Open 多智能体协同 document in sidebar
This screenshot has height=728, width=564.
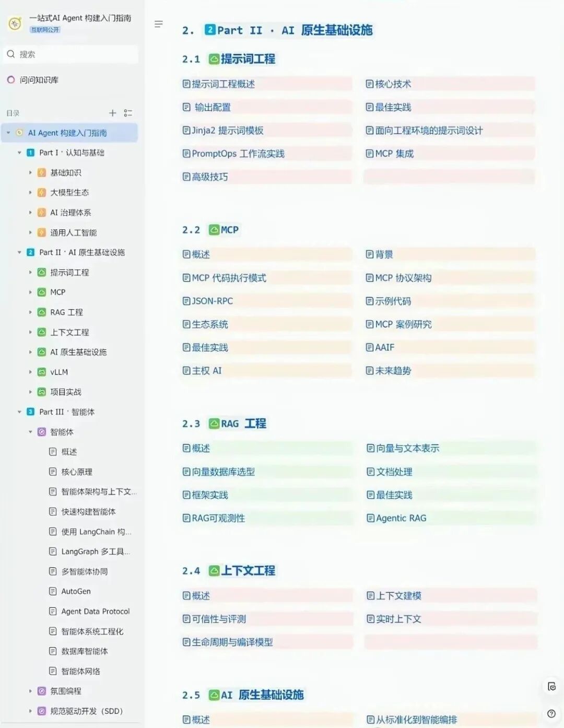pos(85,571)
